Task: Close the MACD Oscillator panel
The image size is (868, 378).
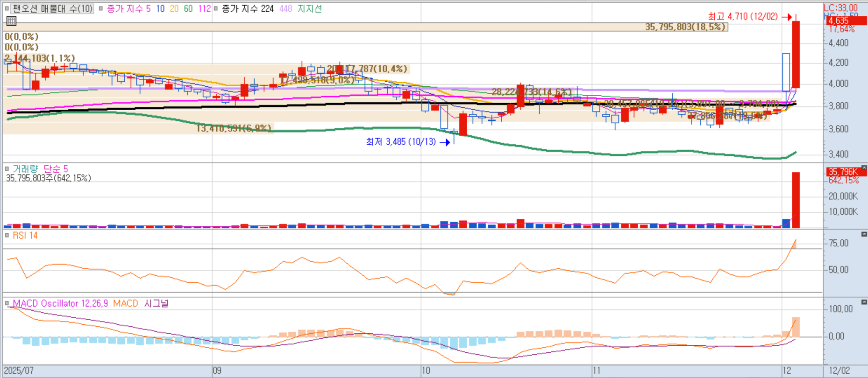Action: pos(864,302)
